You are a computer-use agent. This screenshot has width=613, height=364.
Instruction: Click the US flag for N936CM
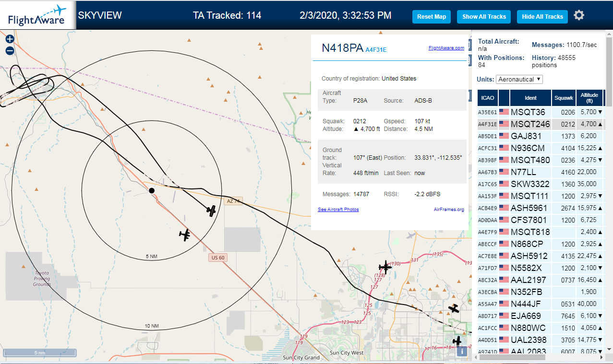pos(504,148)
